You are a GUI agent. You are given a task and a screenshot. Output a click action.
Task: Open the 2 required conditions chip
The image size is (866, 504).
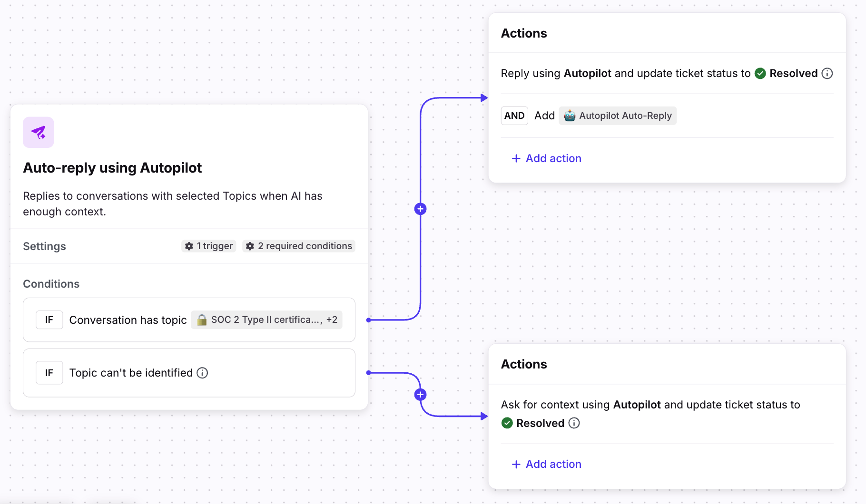coord(299,246)
